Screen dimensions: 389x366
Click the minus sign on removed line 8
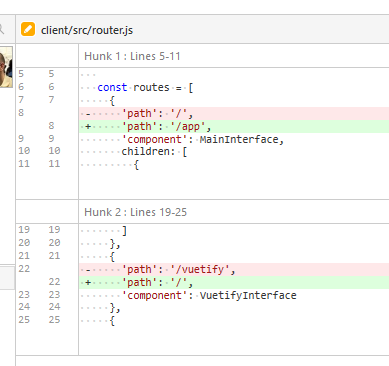click(x=88, y=114)
